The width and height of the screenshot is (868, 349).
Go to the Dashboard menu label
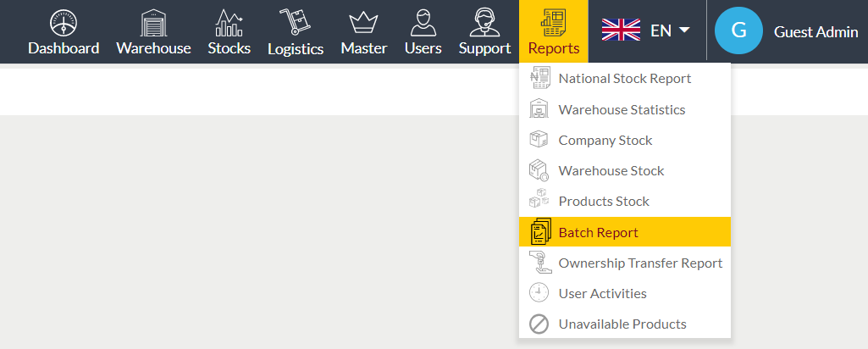[x=64, y=48]
